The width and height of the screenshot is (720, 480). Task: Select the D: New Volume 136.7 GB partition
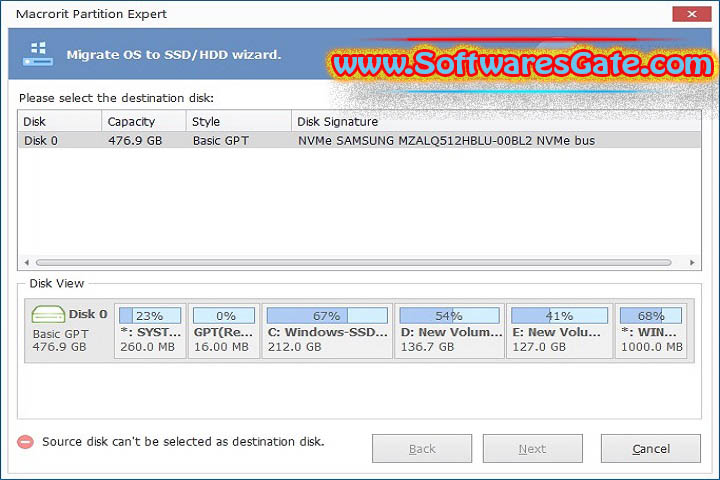point(450,331)
